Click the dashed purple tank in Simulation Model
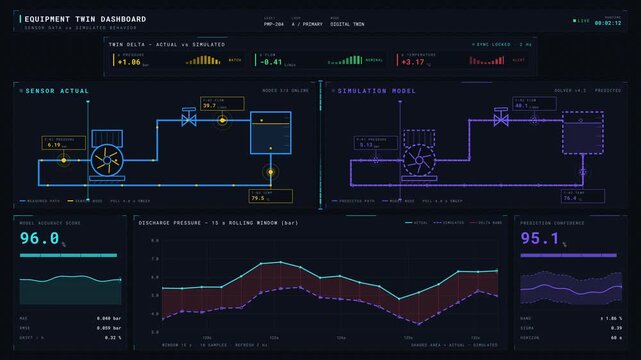Screen dimensions: 641x360 coord(583,133)
